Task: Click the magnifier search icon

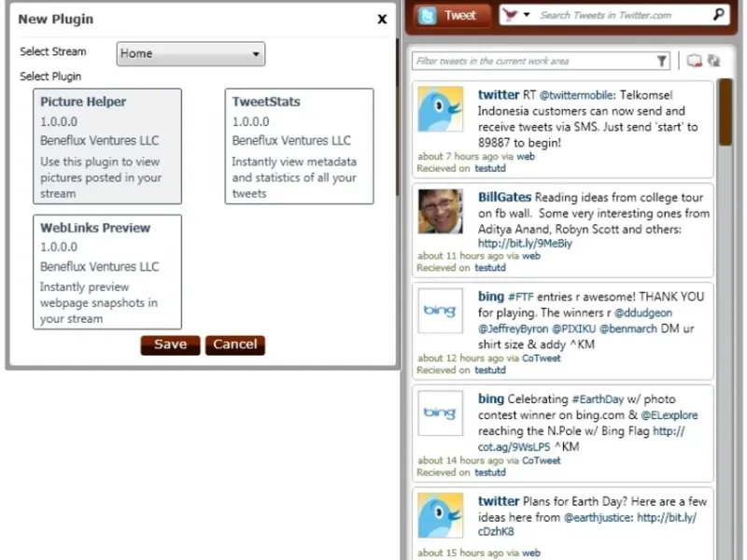Action: [718, 15]
